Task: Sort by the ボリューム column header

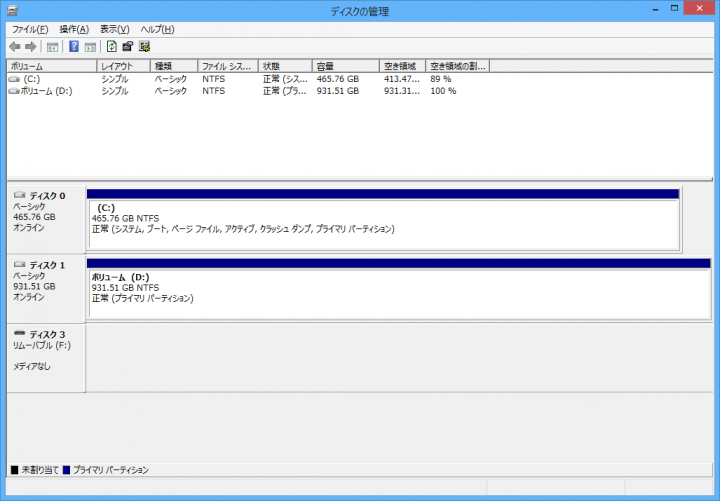Action: (x=51, y=66)
